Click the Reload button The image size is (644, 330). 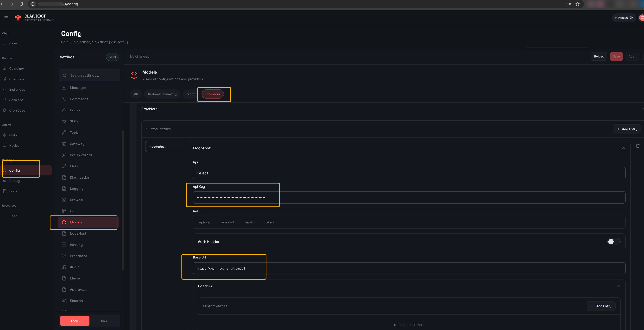point(599,56)
